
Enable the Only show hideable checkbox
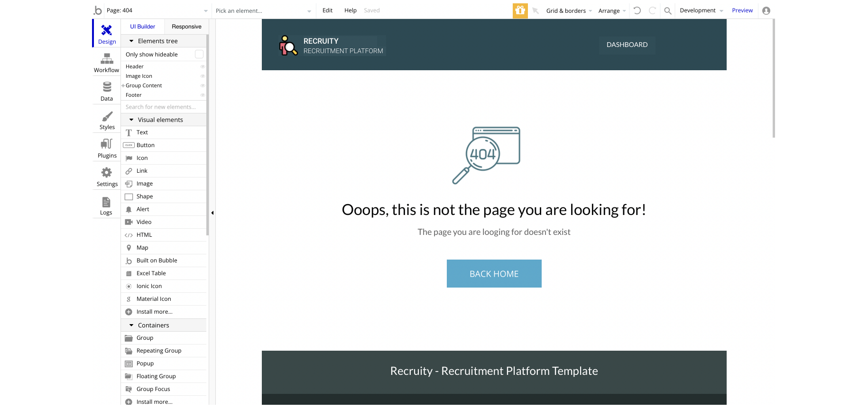[x=199, y=55]
